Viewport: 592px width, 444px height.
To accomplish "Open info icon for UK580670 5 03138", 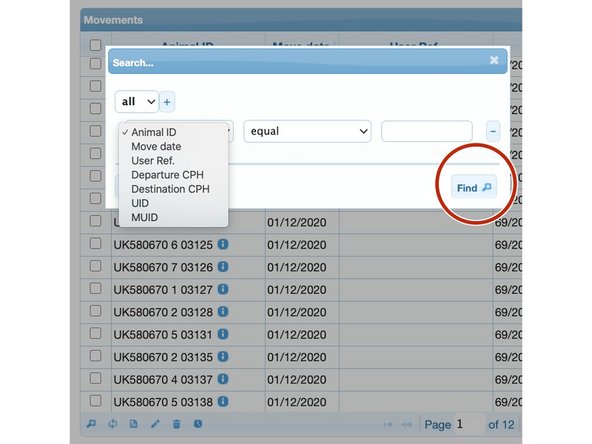I will pos(223,401).
